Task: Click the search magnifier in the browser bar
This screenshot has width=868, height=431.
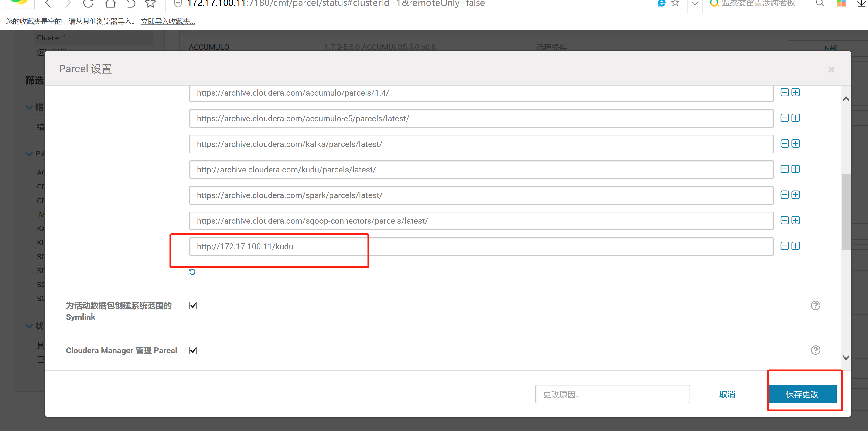Action: (820, 3)
